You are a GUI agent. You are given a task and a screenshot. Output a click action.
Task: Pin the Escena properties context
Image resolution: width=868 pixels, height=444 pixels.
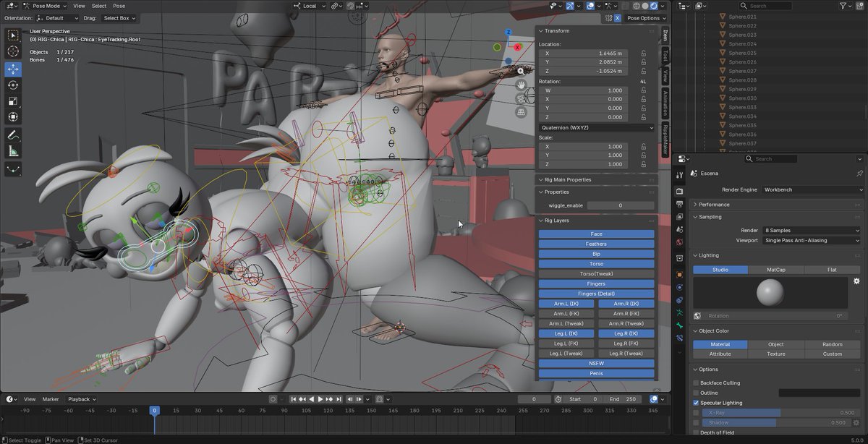(859, 174)
